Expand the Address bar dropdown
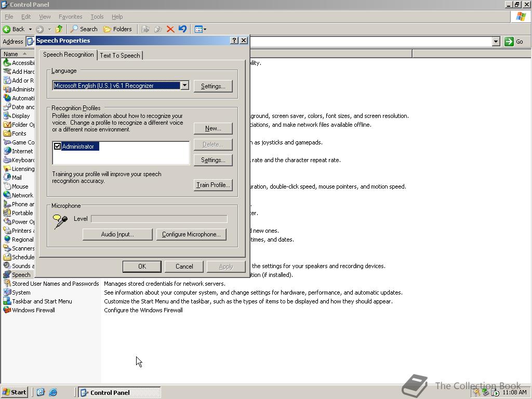 pos(496,42)
